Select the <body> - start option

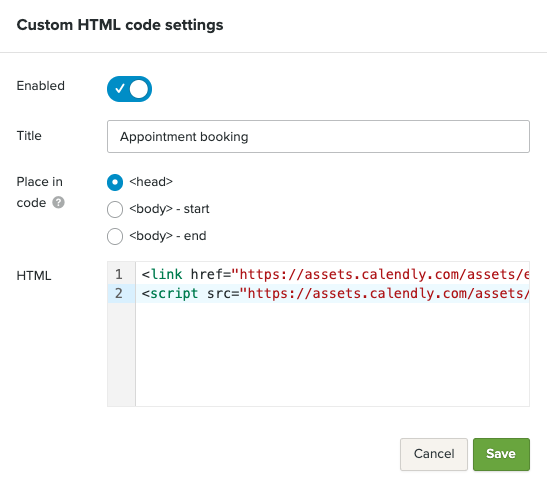115,209
